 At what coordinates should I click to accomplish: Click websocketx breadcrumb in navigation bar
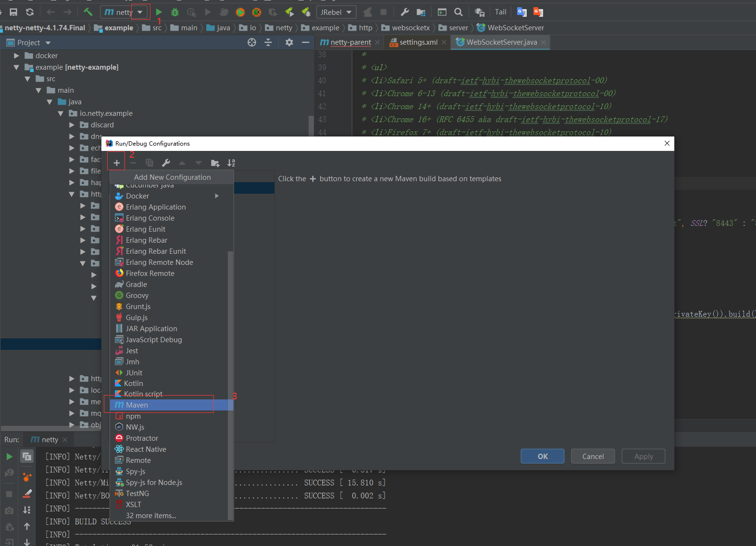406,28
